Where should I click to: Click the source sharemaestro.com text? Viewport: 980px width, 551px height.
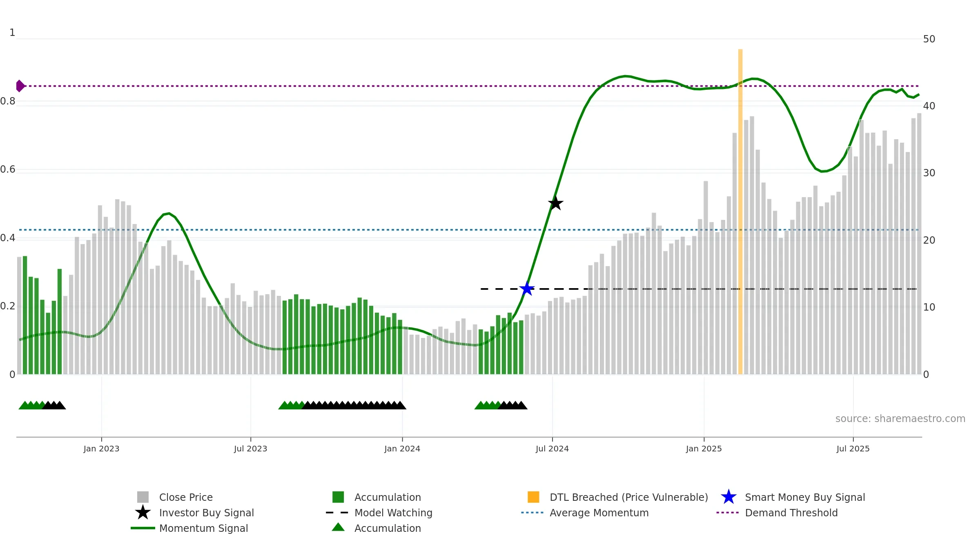pos(900,419)
